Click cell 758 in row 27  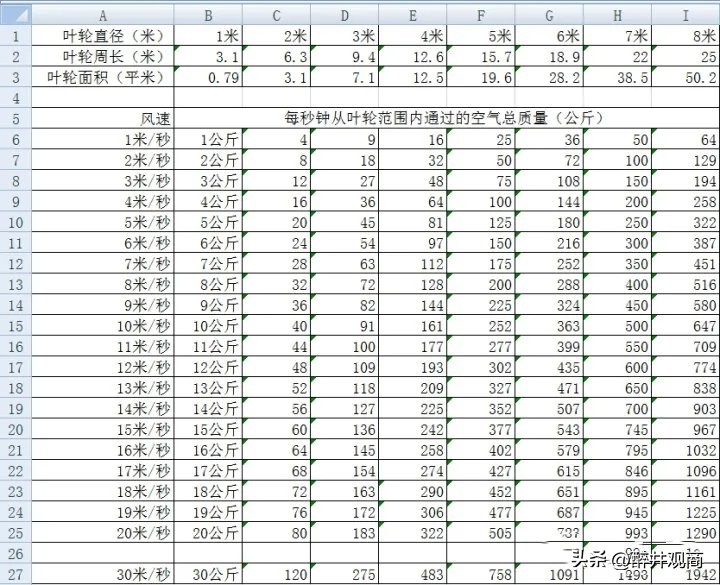[x=481, y=574]
